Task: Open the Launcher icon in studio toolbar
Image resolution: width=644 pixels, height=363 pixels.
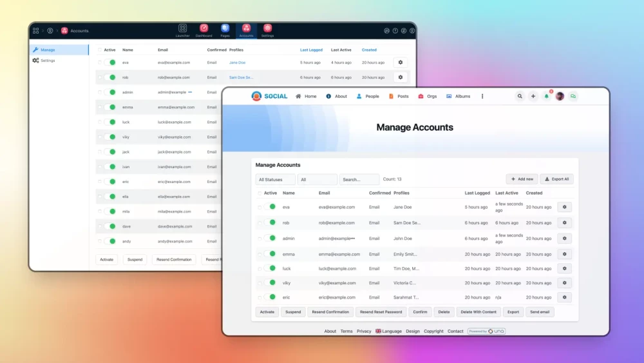Action: 182,29
